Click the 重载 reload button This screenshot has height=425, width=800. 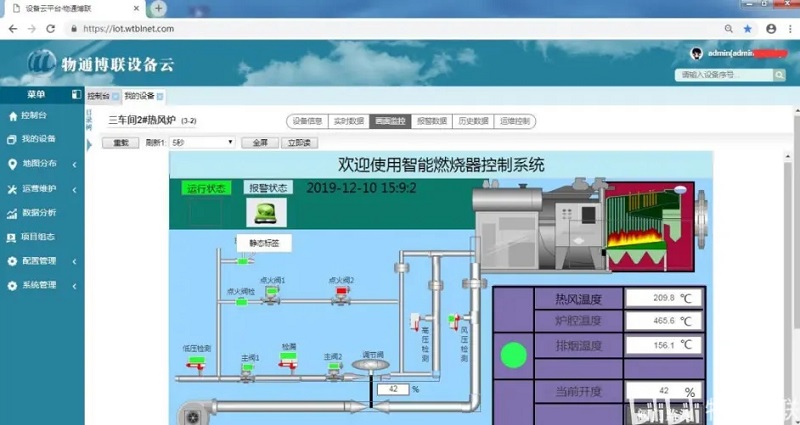(122, 143)
